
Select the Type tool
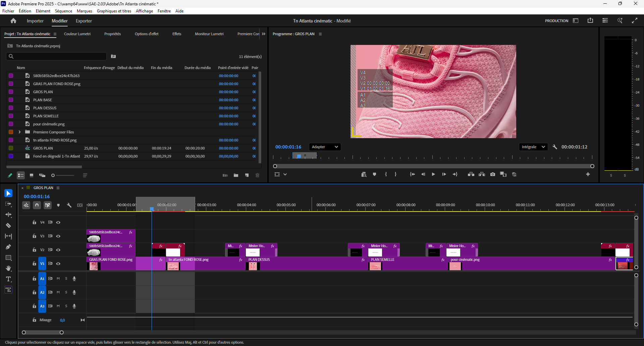(x=8, y=279)
